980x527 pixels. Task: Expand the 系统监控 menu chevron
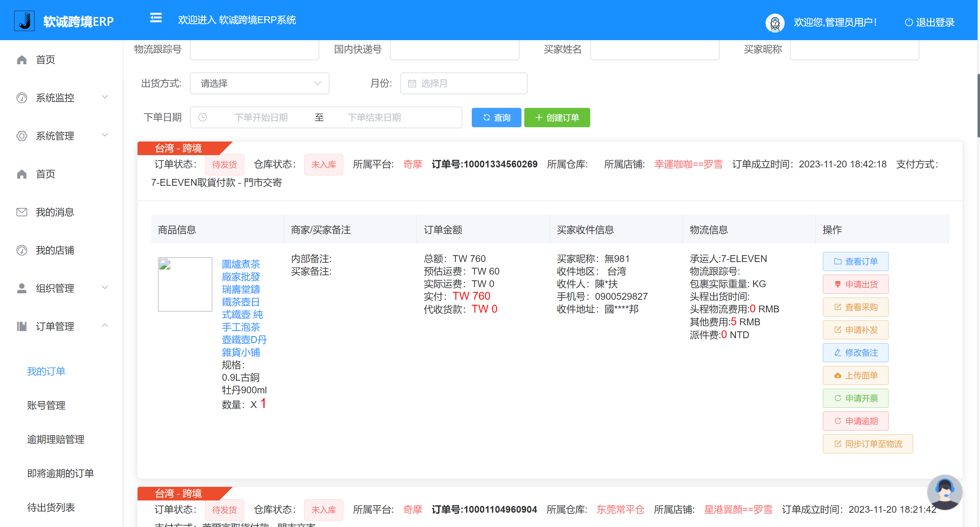[x=105, y=97]
